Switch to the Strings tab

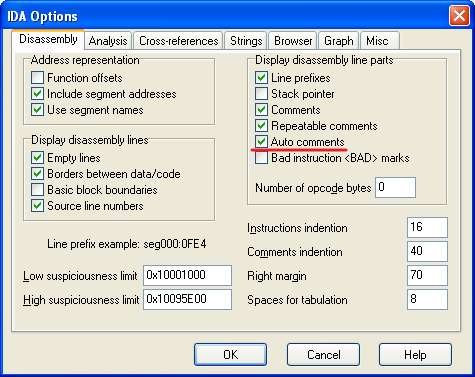pyautogui.click(x=246, y=41)
